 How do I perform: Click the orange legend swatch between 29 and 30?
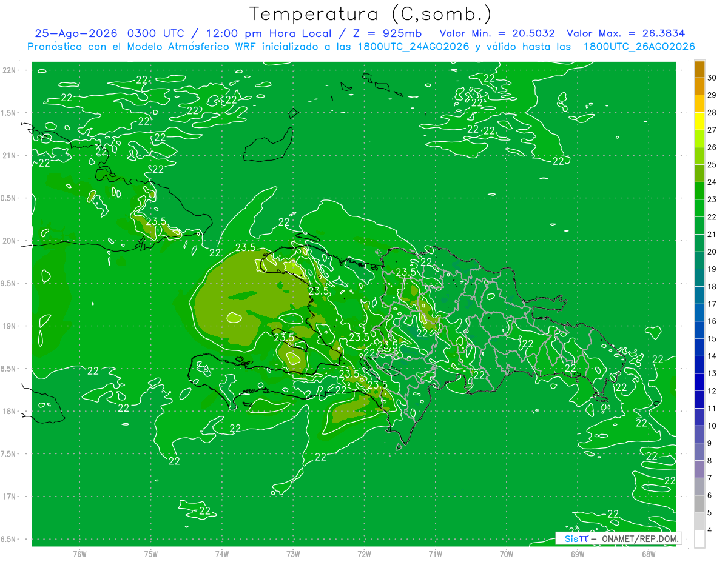tap(699, 86)
